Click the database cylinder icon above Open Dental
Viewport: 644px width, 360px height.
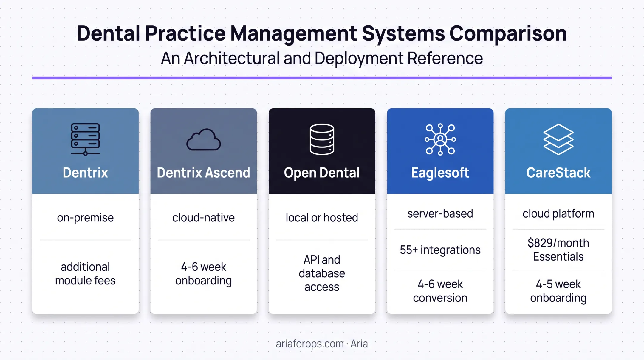322,139
